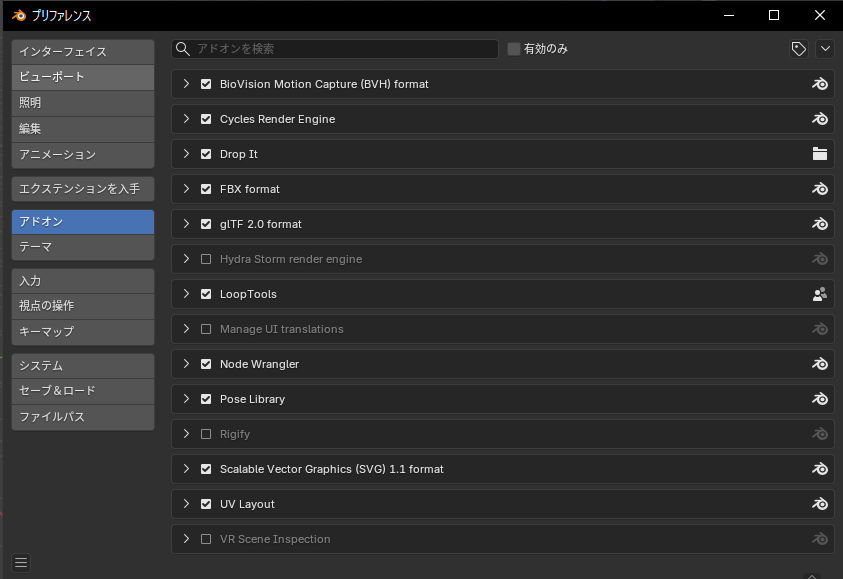Screen dimensions: 843x579
Task: Click the community icon on the LoopTools row
Action: (x=820, y=294)
